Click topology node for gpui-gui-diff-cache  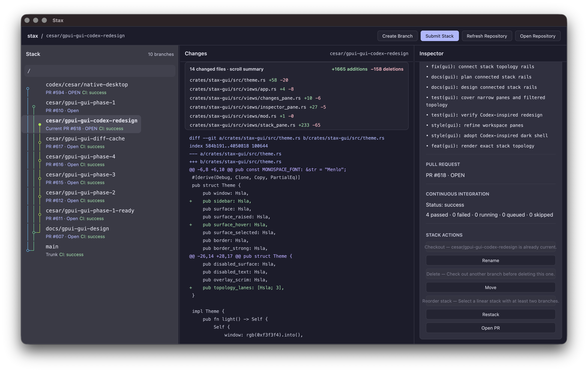click(x=40, y=142)
